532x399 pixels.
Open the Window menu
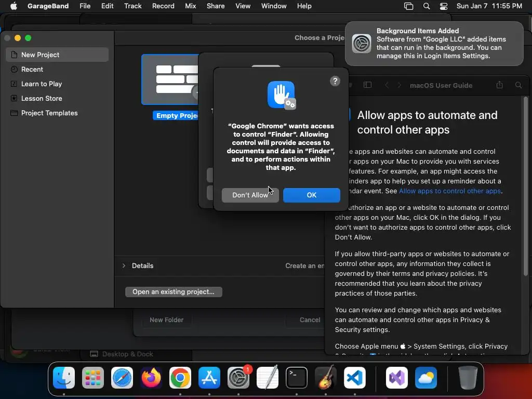click(274, 6)
